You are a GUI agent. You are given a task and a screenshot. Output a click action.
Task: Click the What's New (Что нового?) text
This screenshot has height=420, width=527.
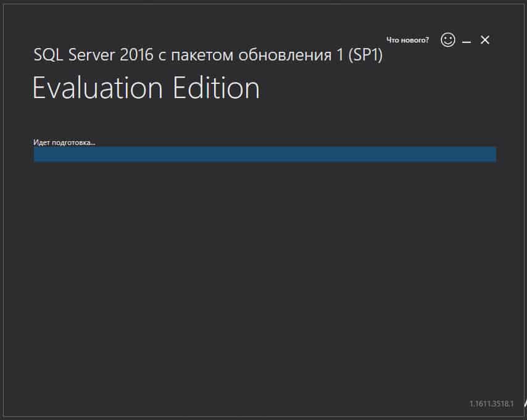click(407, 38)
